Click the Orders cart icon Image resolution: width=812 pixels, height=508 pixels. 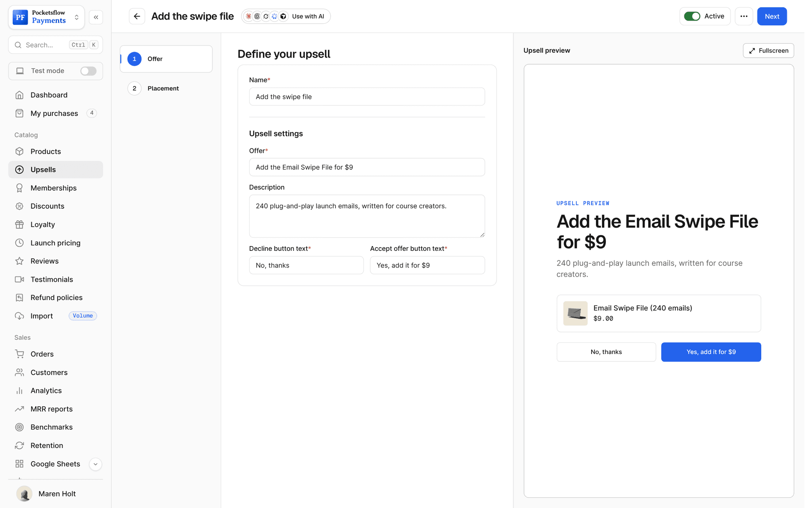[x=19, y=354]
